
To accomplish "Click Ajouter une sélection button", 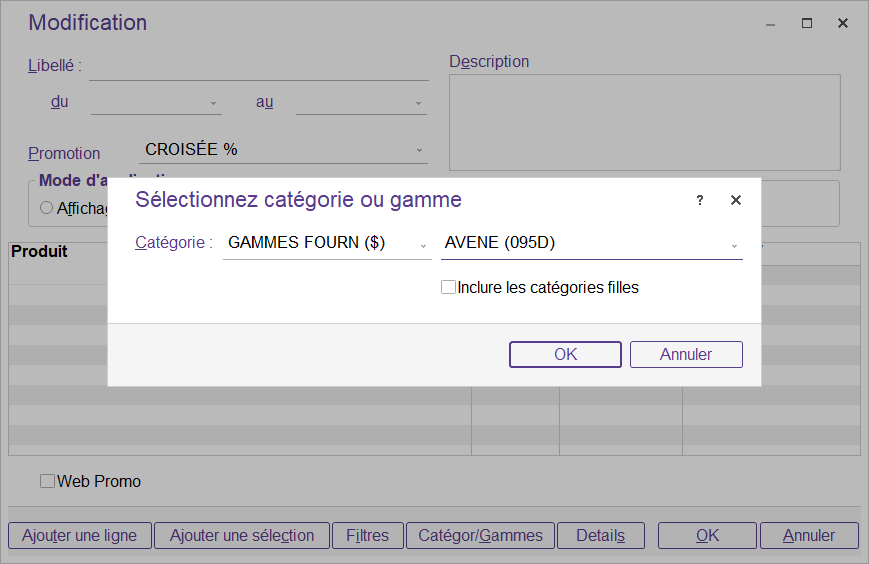I will coord(242,535).
